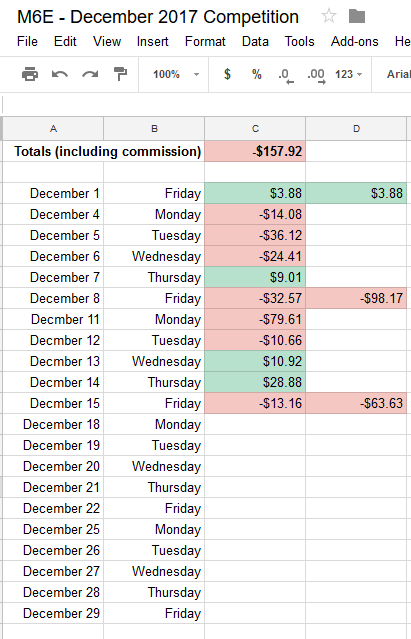Rename the M6E - December 2017 Competition title
The width and height of the screenshot is (411, 639).
click(x=158, y=17)
